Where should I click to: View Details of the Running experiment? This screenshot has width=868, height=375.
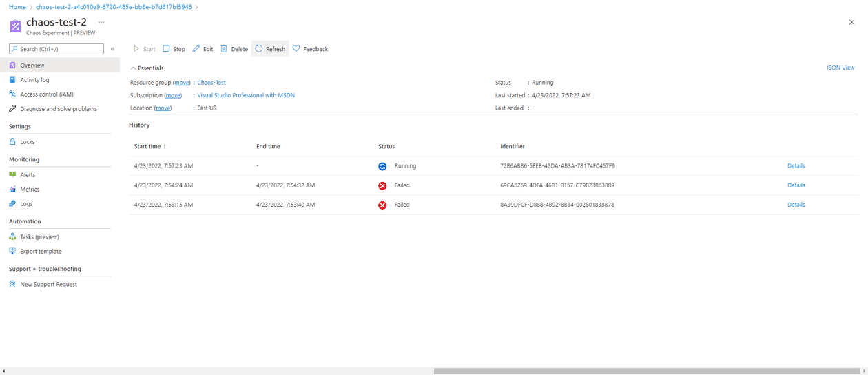[796, 166]
